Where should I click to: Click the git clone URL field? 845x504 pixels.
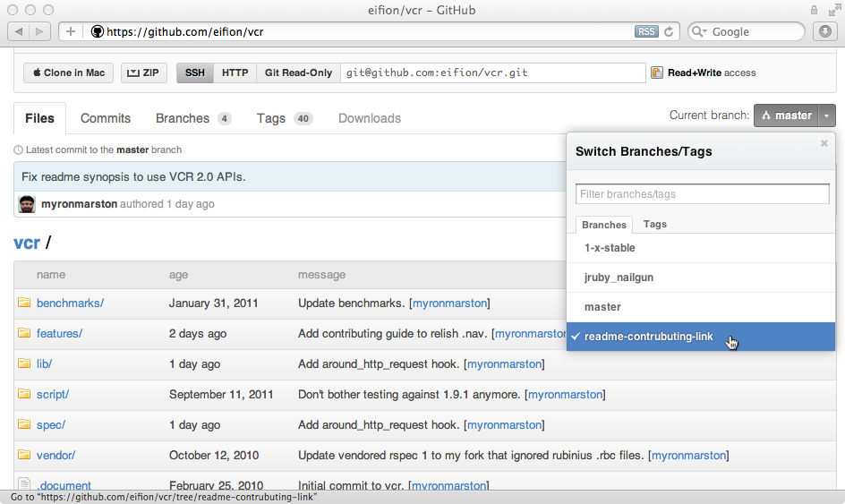(493, 73)
